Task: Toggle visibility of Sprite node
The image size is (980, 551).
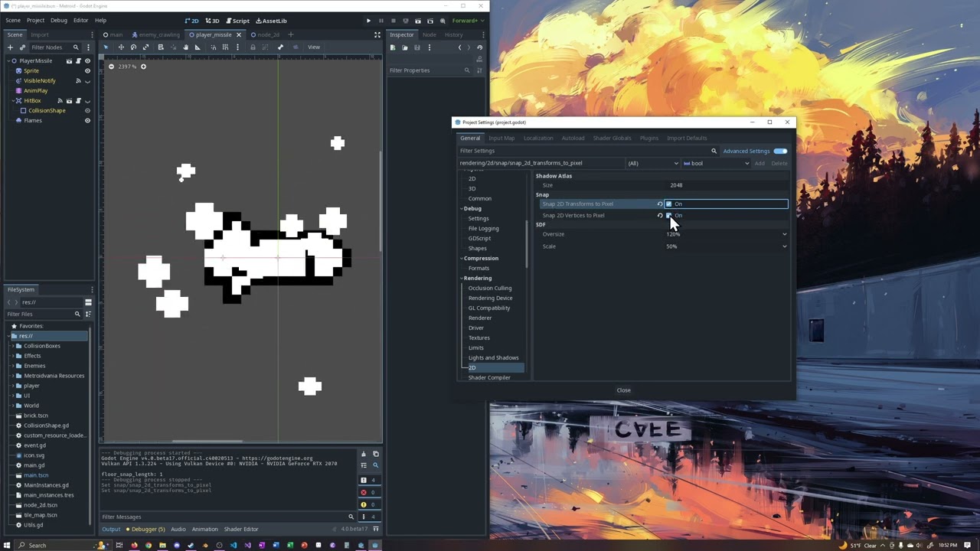Action: 87,70
